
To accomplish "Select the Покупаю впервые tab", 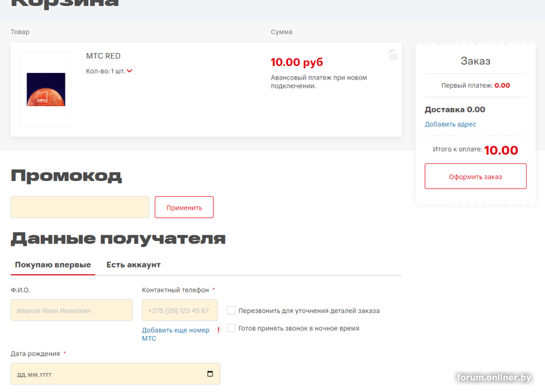I will 53,265.
